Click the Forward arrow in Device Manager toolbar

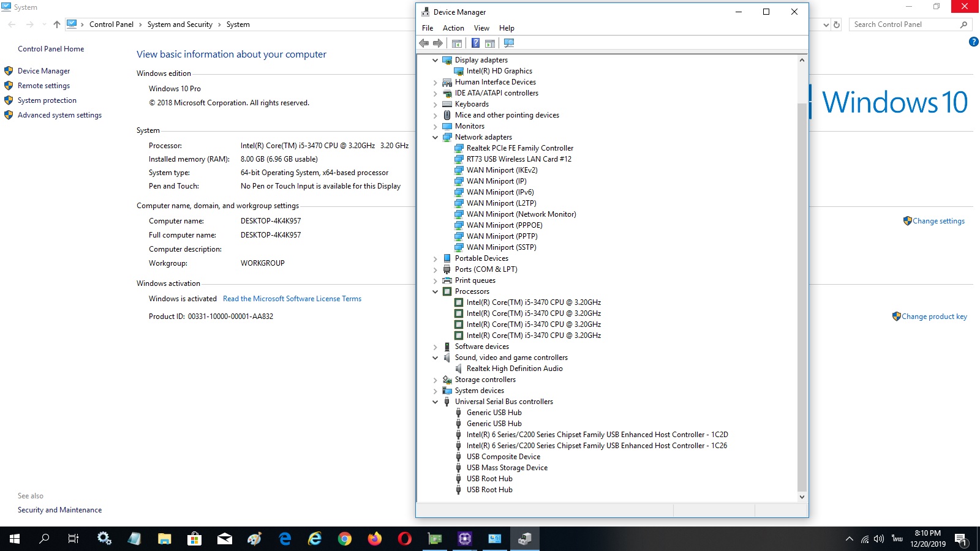[x=438, y=43]
